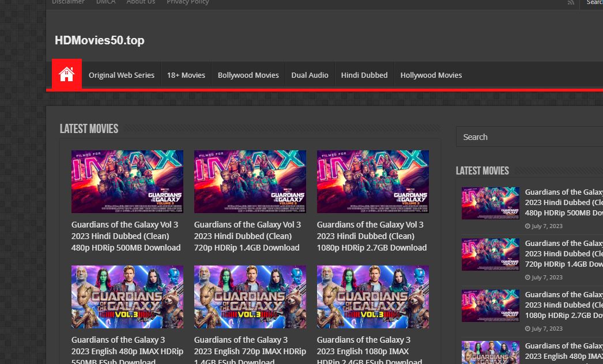Click sidebar thumbnail of English 480p IMAX entry

coord(491,352)
